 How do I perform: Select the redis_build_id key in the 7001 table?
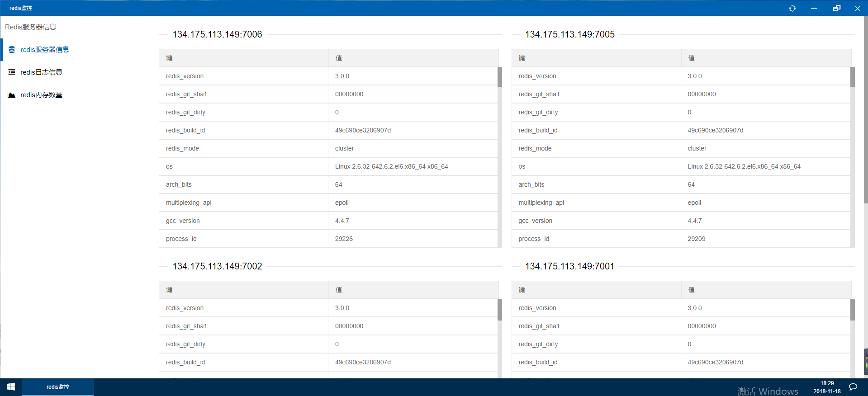click(x=538, y=362)
